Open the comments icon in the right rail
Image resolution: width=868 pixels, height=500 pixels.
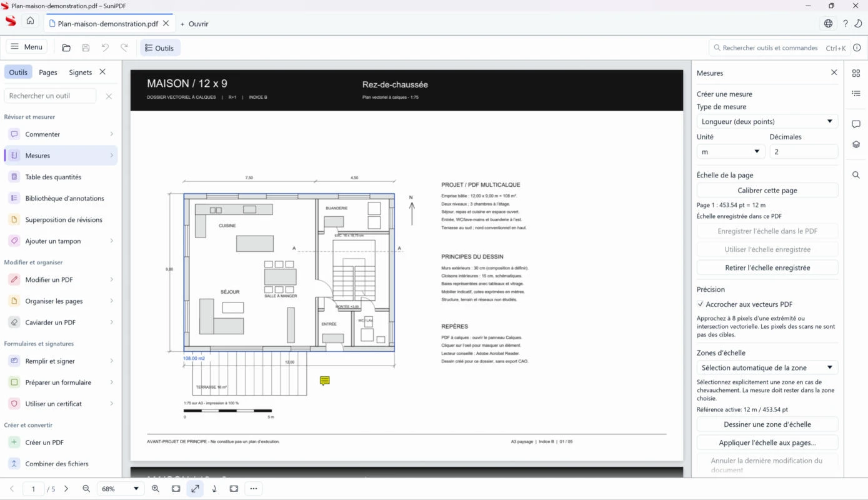click(856, 124)
